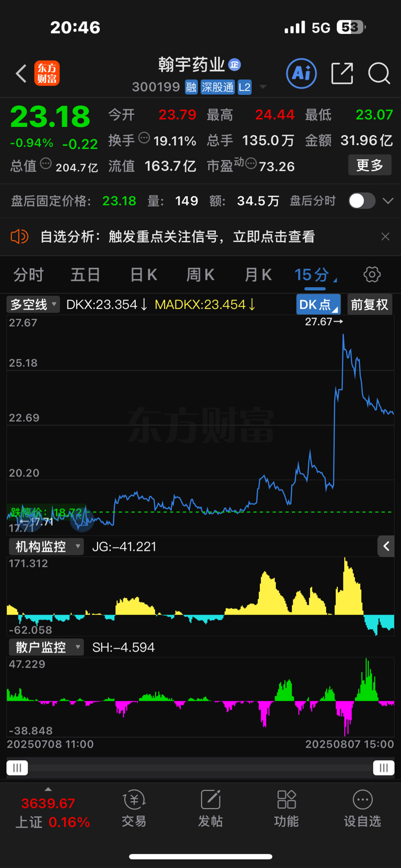This screenshot has width=401, height=868.
Task: Tap the 融 margin tag
Action: click(x=191, y=87)
